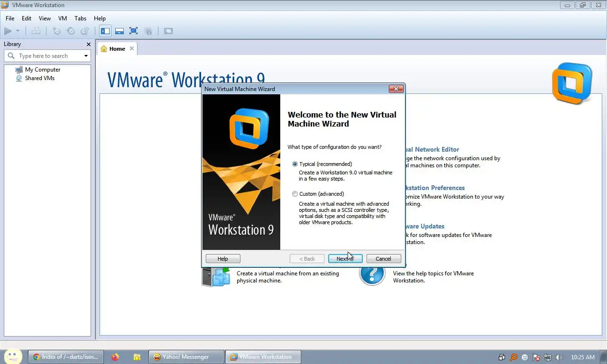Click the Cancel button in wizard

click(384, 259)
